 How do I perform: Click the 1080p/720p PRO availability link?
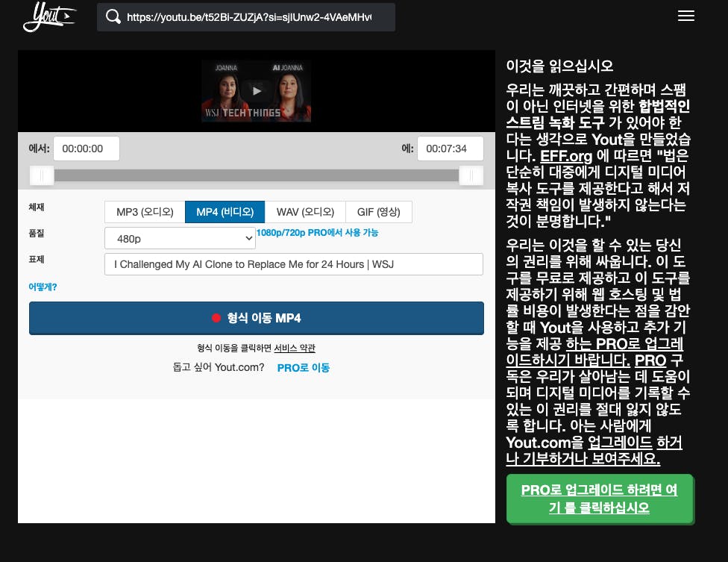click(x=317, y=233)
